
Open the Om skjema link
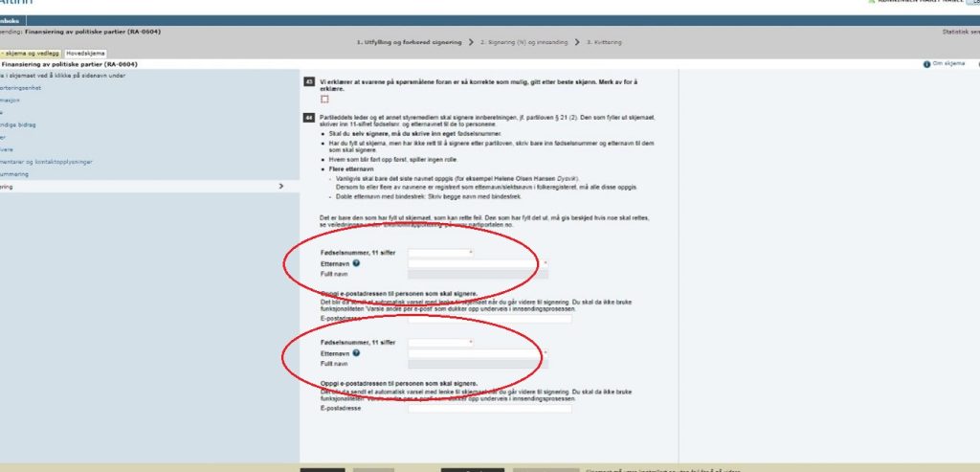pyautogui.click(x=947, y=64)
